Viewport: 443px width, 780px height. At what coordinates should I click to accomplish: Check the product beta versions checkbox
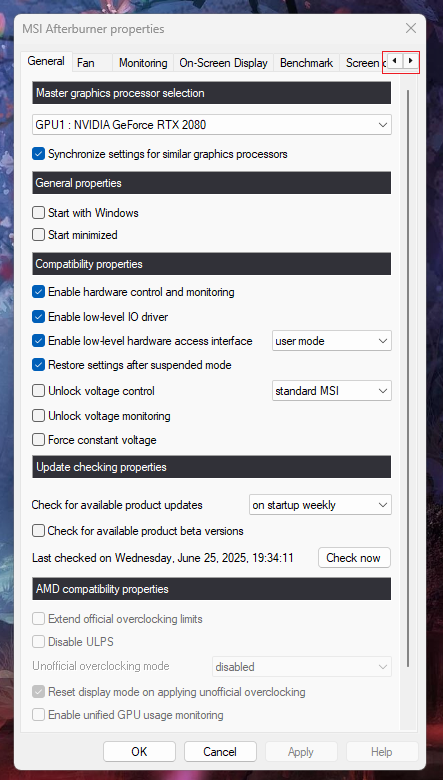point(39,531)
